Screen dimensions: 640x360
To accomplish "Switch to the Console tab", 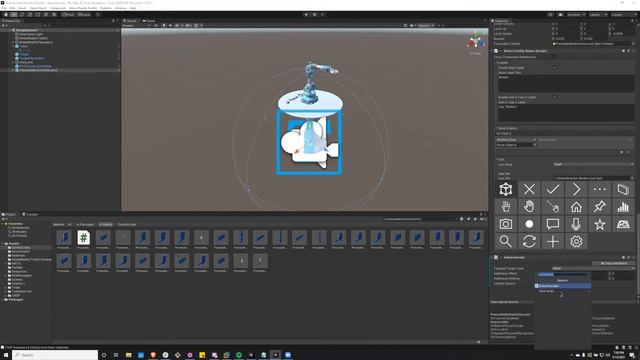I will 30,214.
